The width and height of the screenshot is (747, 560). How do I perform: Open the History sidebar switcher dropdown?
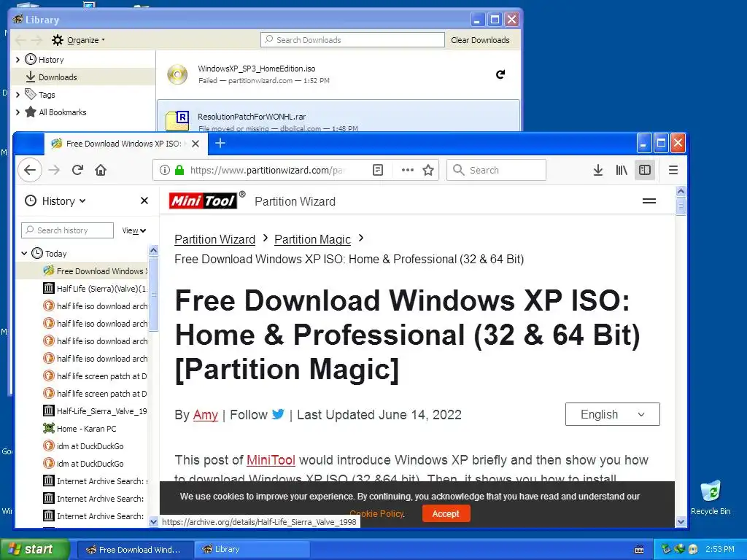click(55, 201)
